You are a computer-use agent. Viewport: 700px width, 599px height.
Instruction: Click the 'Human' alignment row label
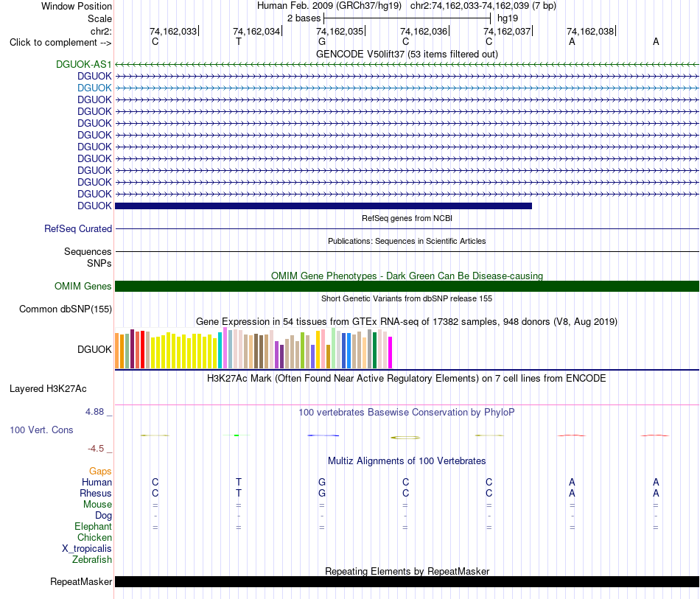tap(97, 483)
